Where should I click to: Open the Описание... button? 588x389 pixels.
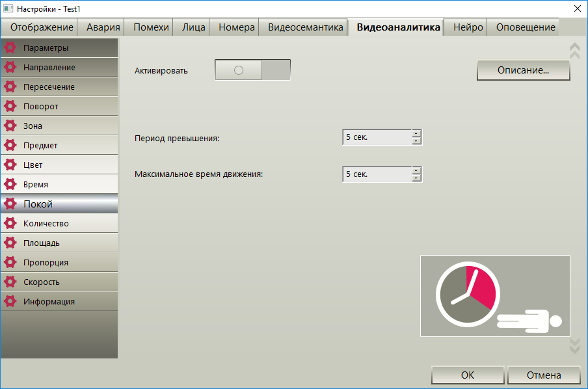(x=523, y=70)
